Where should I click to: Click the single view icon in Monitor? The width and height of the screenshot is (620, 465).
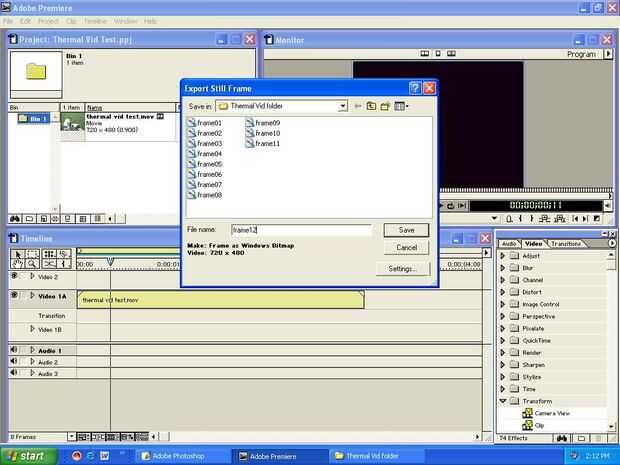(x=438, y=53)
